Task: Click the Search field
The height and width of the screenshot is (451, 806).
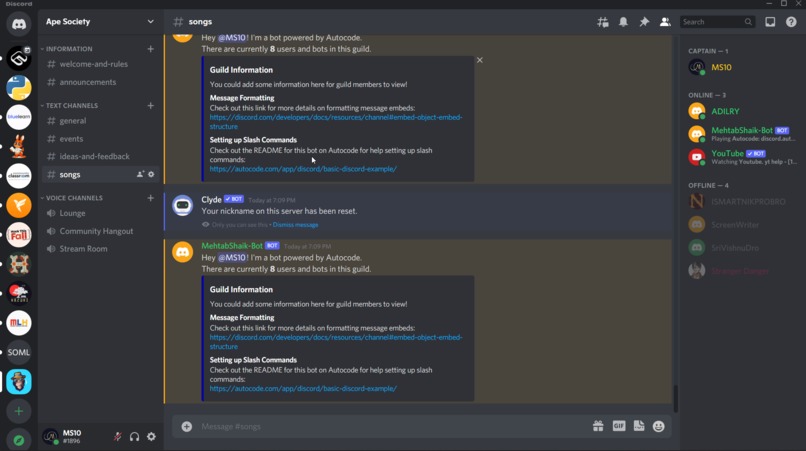Action: point(718,22)
